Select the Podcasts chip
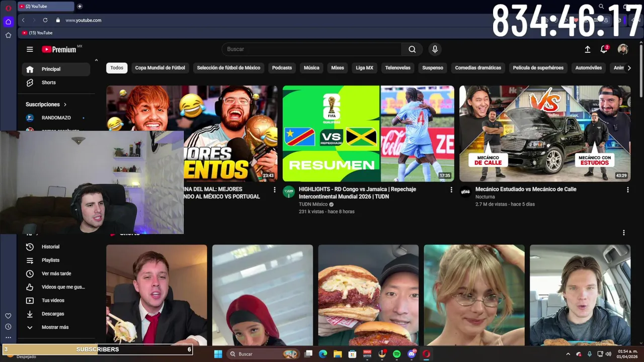This screenshot has width=644, height=362. pyautogui.click(x=282, y=68)
